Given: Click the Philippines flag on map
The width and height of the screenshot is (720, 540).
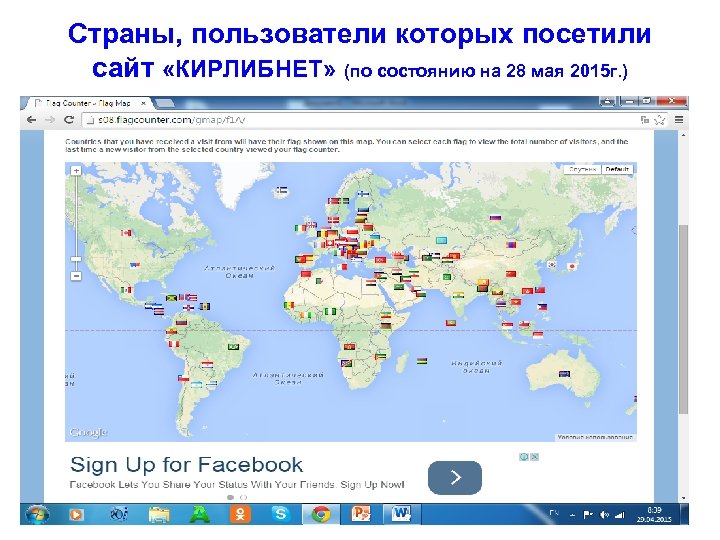Looking at the screenshot, I should click(543, 306).
